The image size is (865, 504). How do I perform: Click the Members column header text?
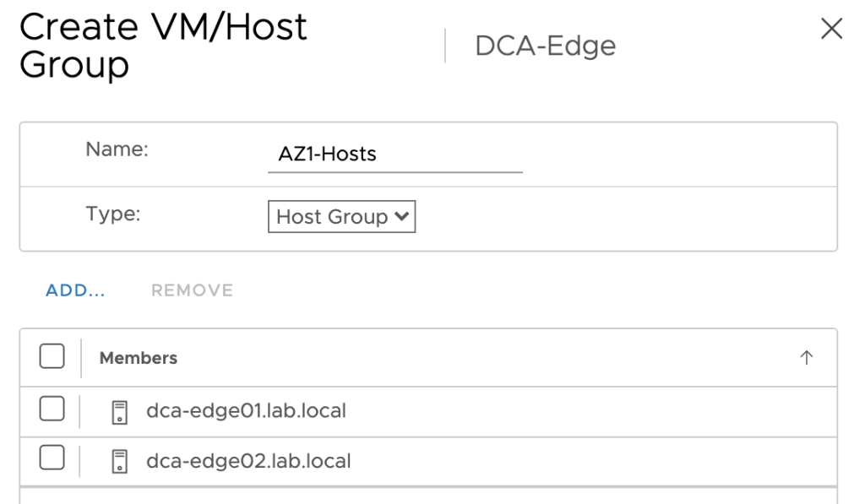click(x=139, y=358)
